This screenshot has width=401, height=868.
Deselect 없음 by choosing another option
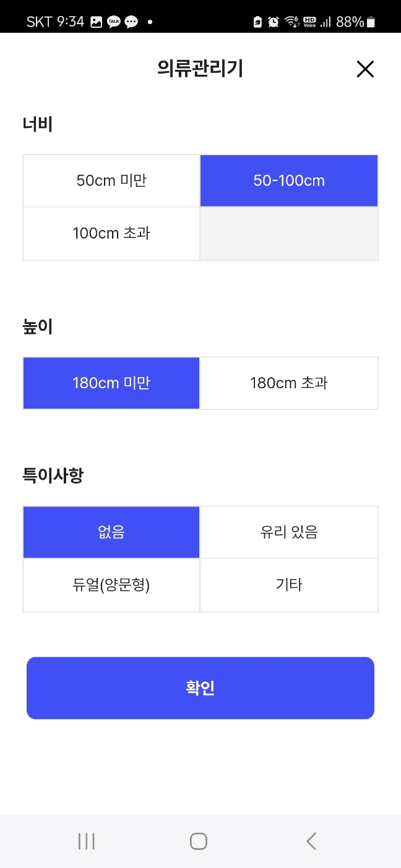pyautogui.click(x=288, y=532)
